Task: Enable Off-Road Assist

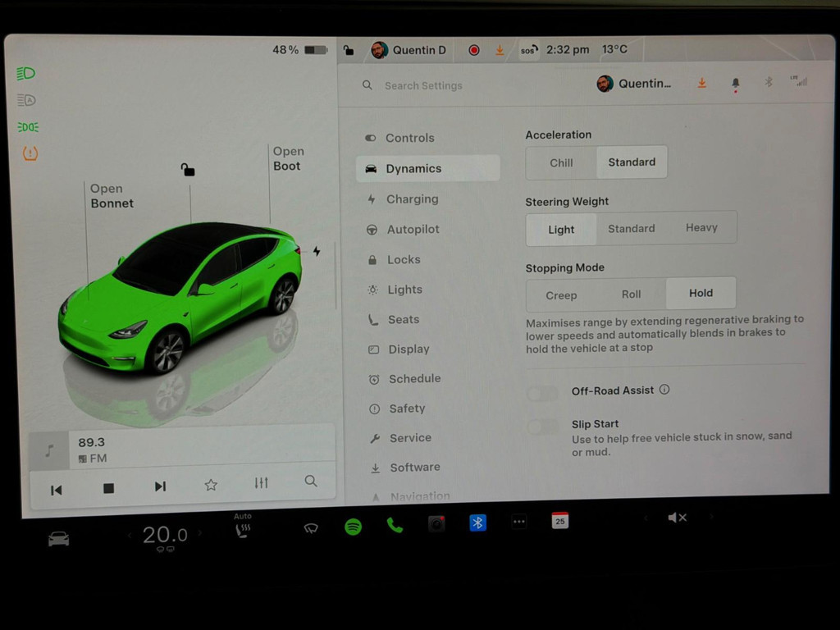Action: (x=541, y=393)
